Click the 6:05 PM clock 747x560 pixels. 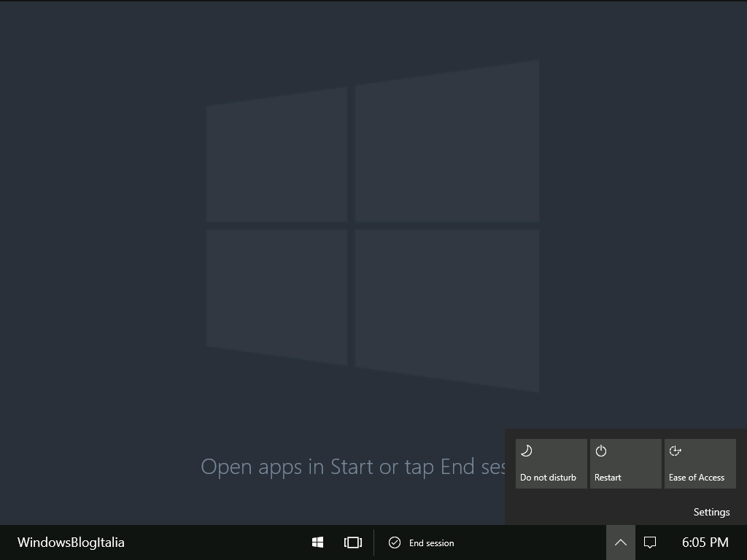[x=705, y=542]
